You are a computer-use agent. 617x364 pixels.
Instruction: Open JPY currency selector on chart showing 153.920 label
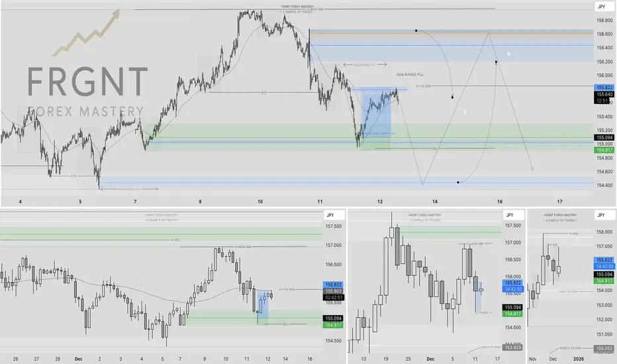(x=514, y=215)
